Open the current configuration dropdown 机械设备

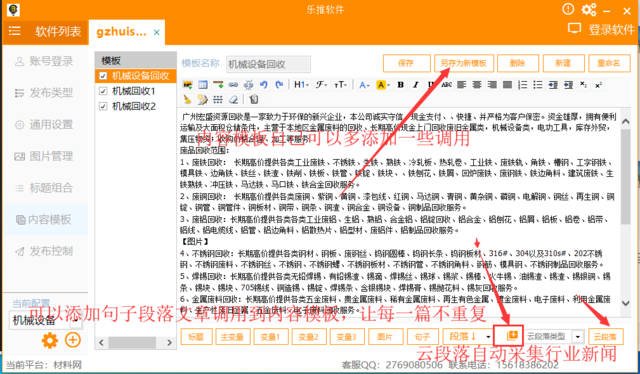tap(45, 320)
